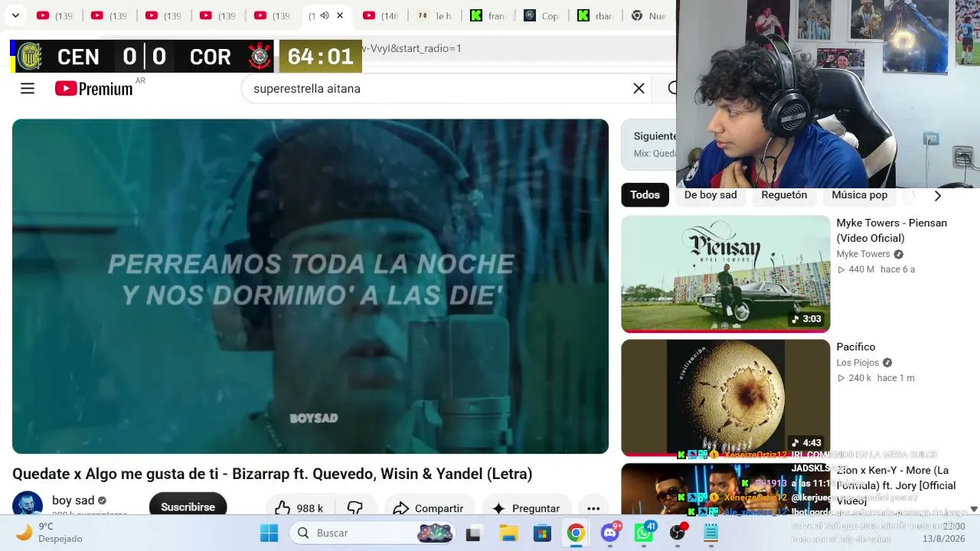Show more filter chips with right chevron
Image resolution: width=980 pixels, height=551 pixels.
(938, 195)
